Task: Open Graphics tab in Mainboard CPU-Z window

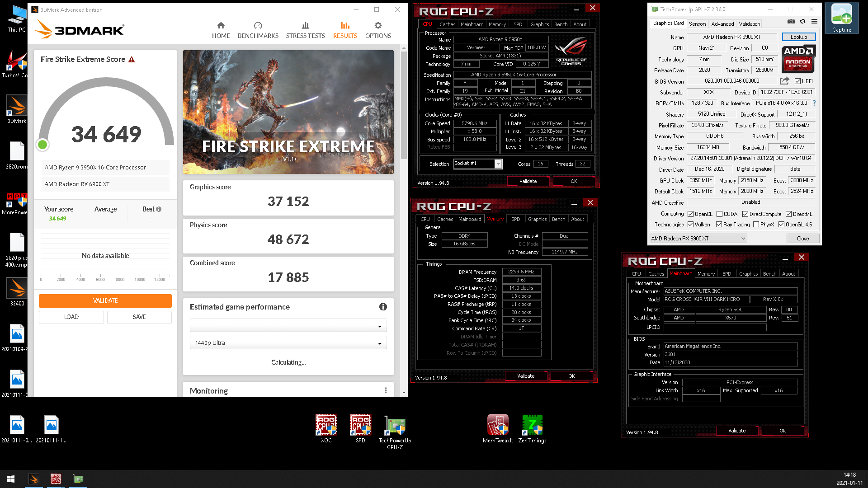Action: pyautogui.click(x=748, y=274)
